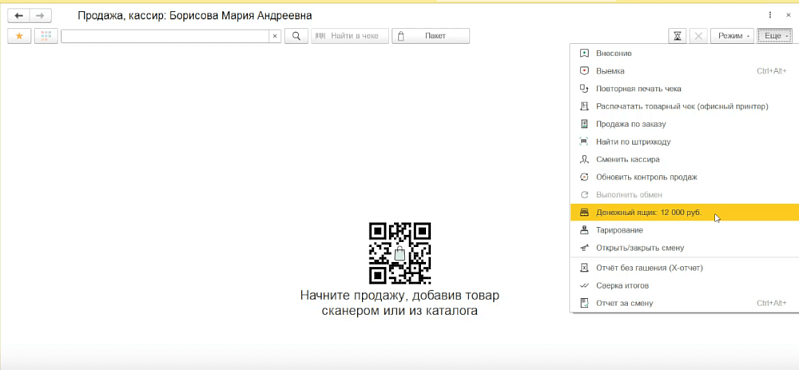Click the icon next to Продажа по заказу
This screenshot has width=799, height=370.
coord(584,124)
